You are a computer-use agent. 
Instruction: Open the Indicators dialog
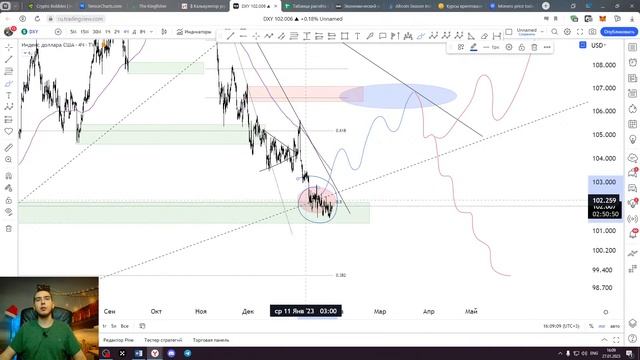tap(194, 32)
